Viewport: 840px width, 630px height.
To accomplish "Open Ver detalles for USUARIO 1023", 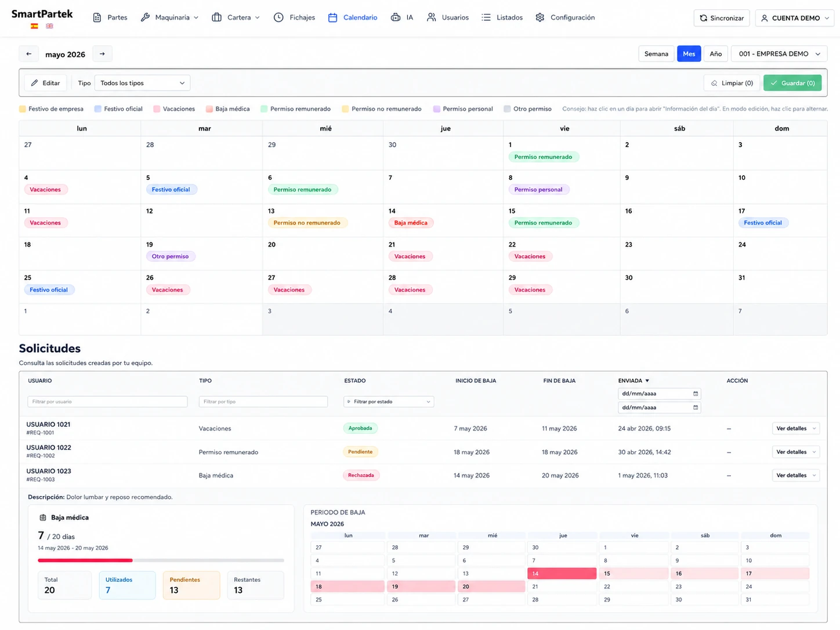I will [x=795, y=475].
